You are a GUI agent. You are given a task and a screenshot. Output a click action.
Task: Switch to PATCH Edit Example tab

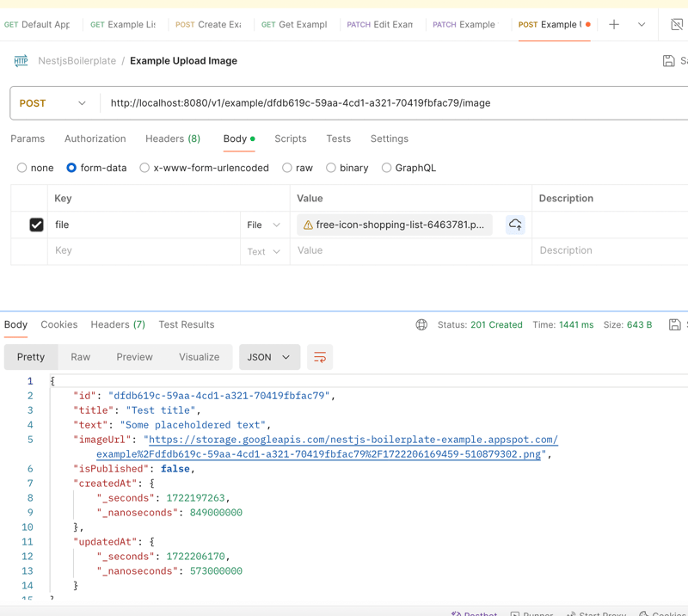click(380, 25)
